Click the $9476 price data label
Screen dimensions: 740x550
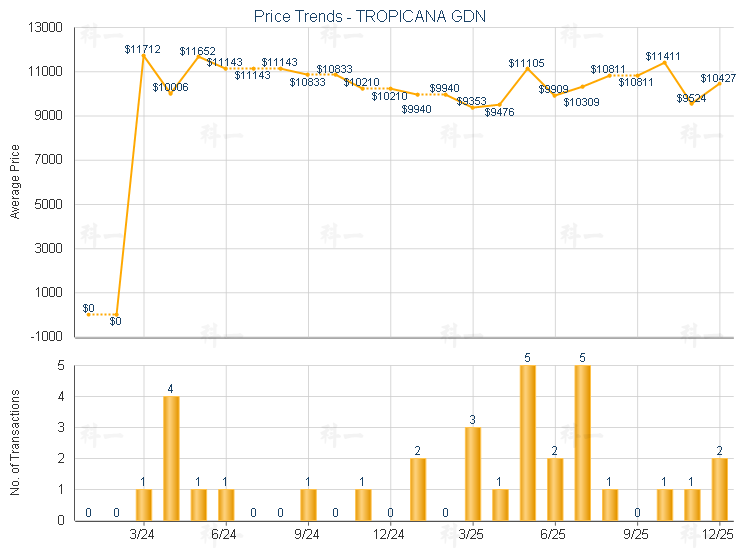(499, 112)
